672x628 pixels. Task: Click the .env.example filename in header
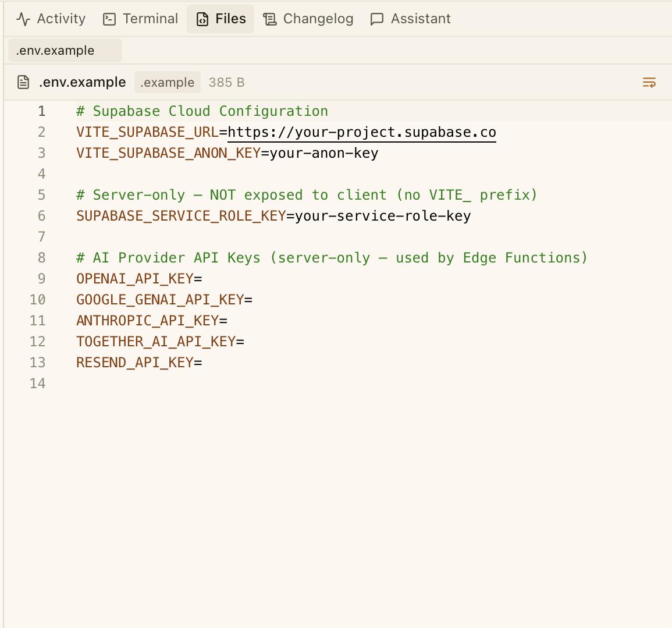[82, 82]
